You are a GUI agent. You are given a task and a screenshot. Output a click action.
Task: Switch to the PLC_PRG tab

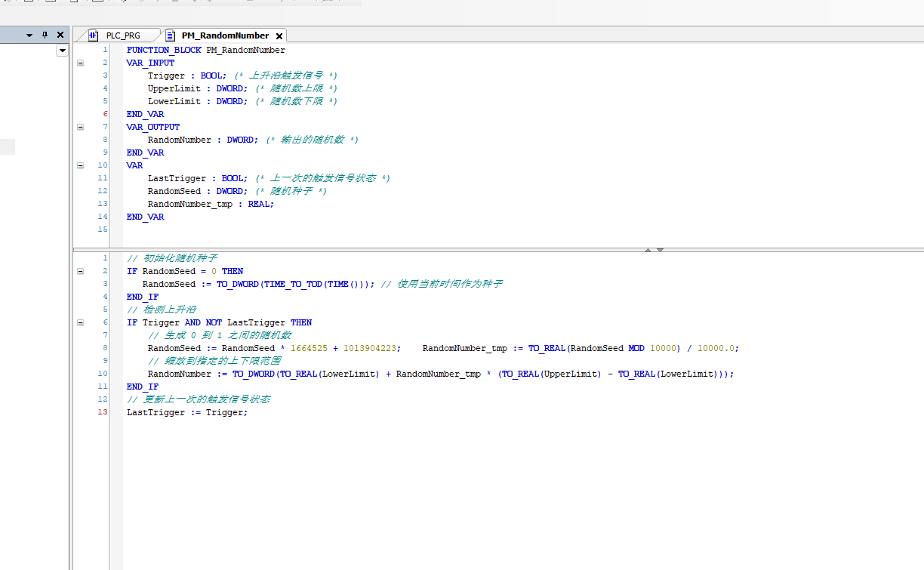tap(123, 35)
